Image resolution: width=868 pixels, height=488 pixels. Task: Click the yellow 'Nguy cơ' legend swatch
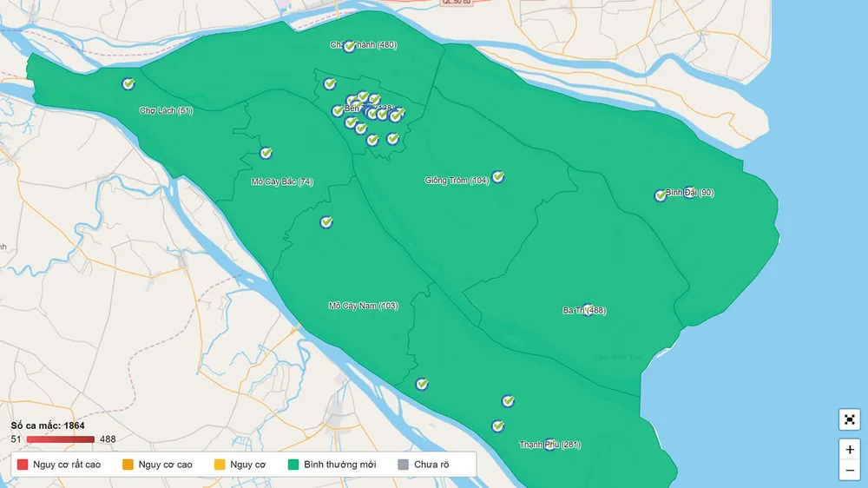[x=220, y=465]
